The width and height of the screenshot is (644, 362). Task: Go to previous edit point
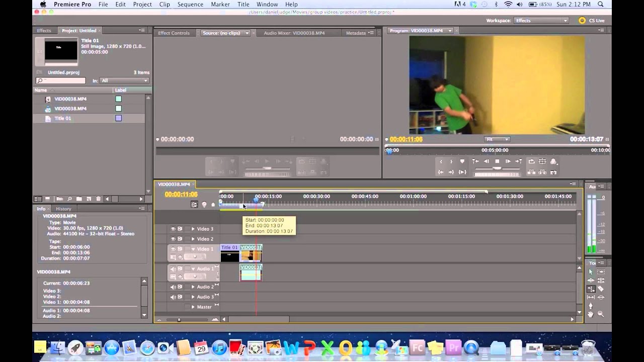point(475,161)
